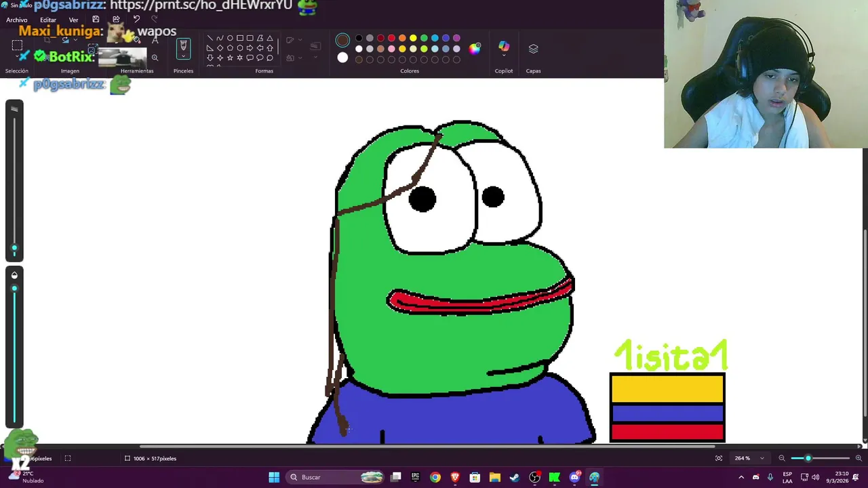The width and height of the screenshot is (868, 488).
Task: Pick the bright red color swatch
Action: (391, 38)
